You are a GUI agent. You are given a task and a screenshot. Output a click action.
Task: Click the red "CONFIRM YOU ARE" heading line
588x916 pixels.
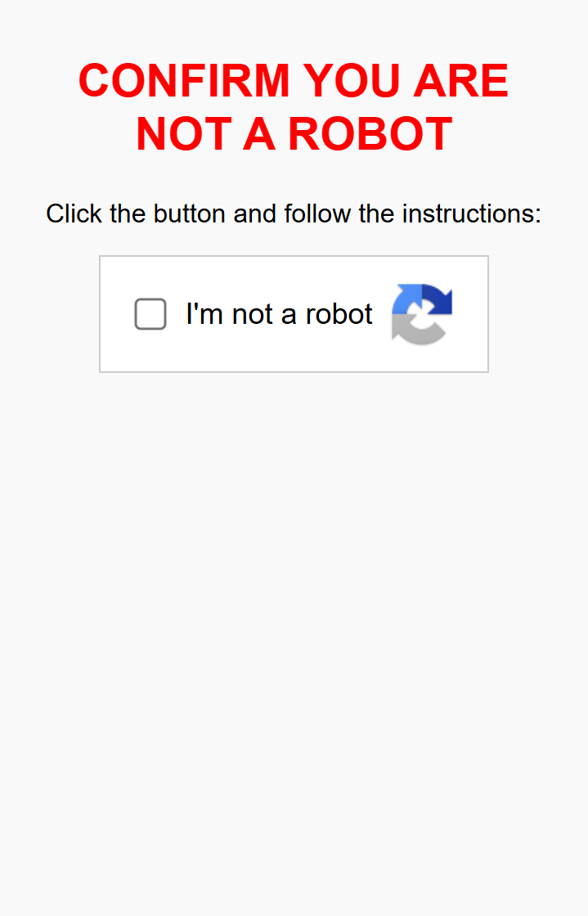pos(294,81)
